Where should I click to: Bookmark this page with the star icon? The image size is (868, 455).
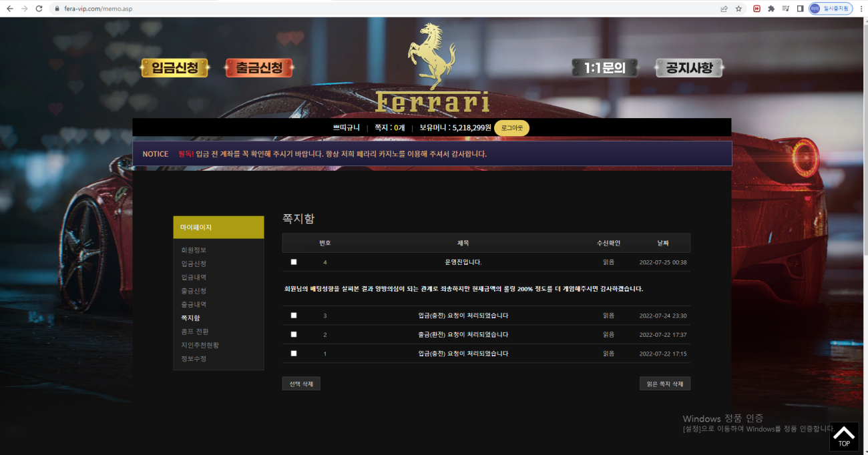click(738, 9)
